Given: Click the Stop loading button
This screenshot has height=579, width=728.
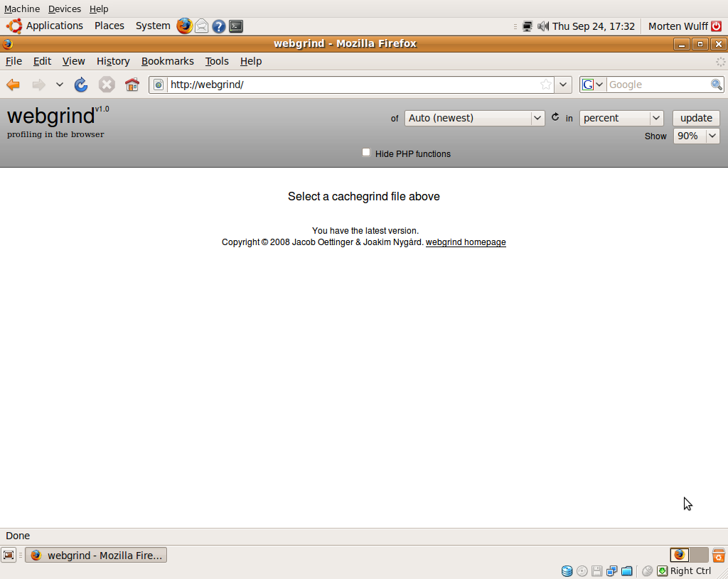Looking at the screenshot, I should (107, 85).
